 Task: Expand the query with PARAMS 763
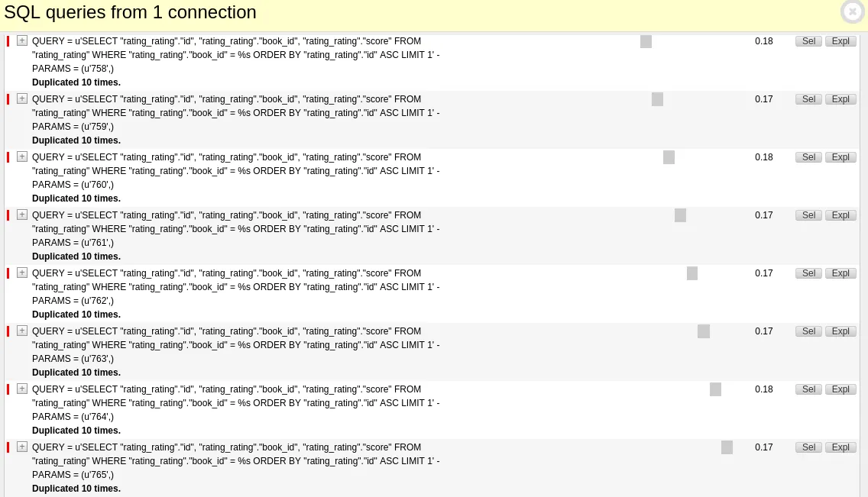click(22, 331)
